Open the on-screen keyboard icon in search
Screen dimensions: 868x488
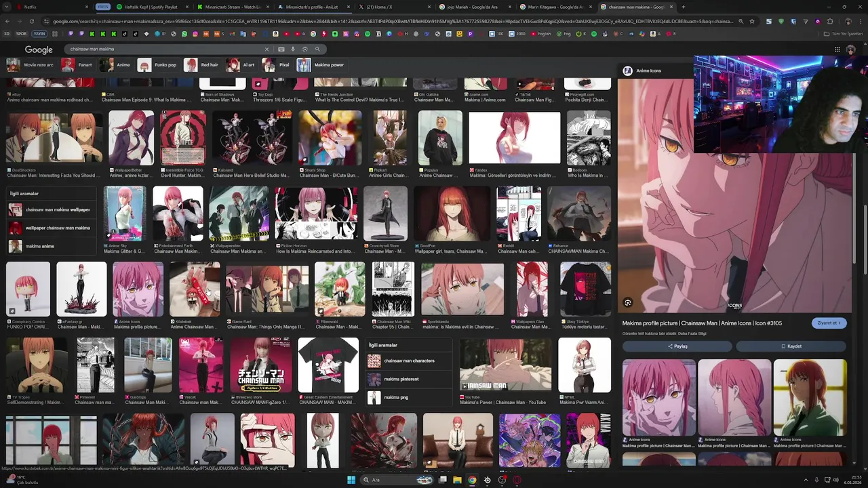281,49
